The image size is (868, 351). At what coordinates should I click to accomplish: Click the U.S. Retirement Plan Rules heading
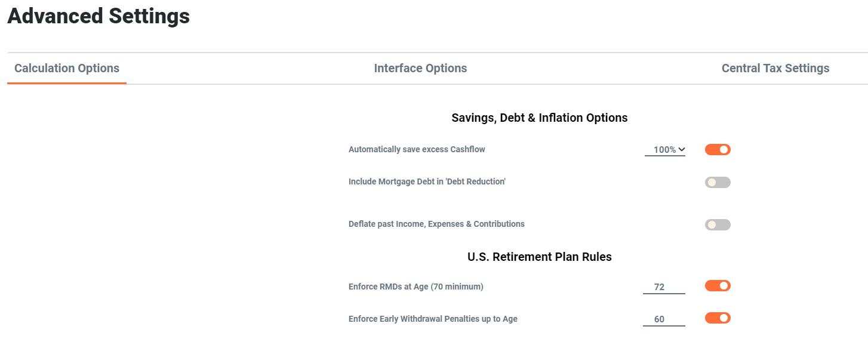click(x=540, y=256)
